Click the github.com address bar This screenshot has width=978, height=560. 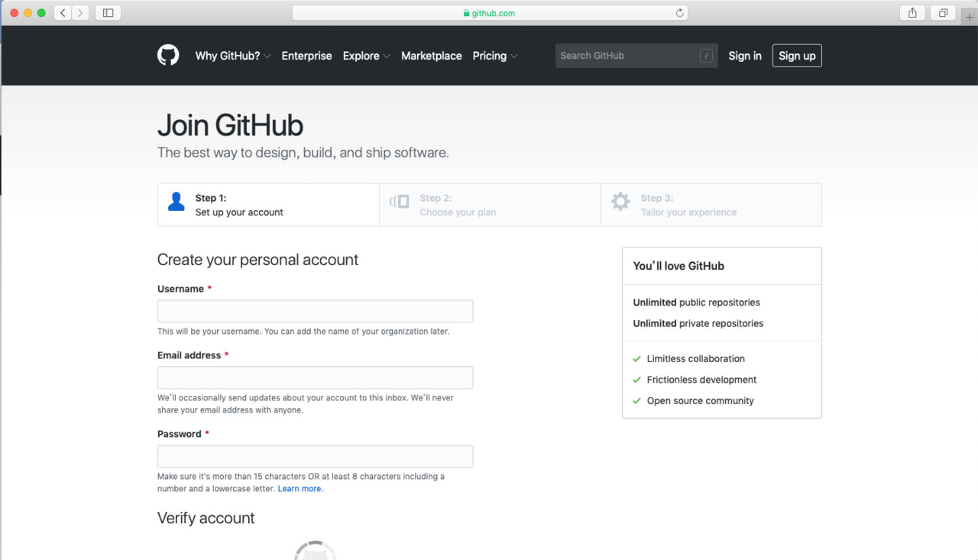490,13
